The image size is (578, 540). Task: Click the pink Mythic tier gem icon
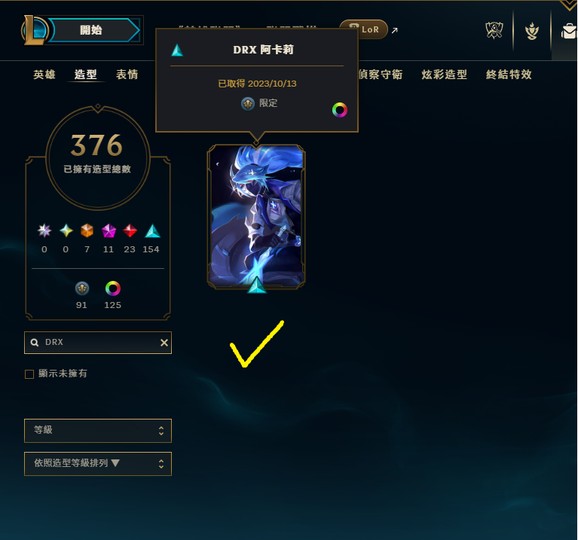(109, 231)
